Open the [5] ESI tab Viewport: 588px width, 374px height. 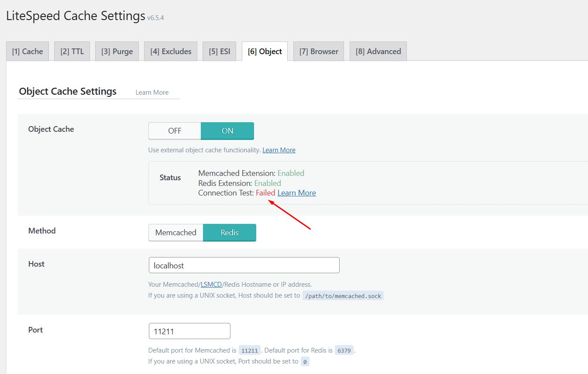point(220,51)
